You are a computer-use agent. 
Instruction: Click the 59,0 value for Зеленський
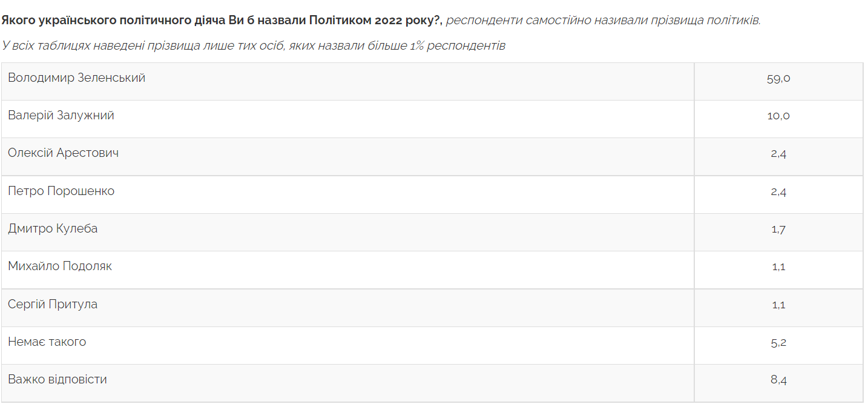[x=778, y=79]
